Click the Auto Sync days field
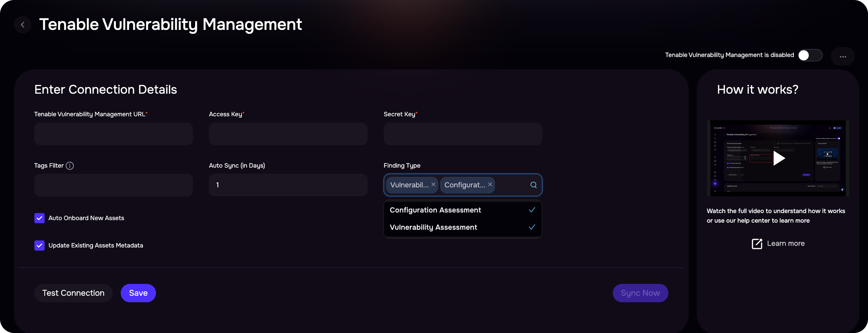This screenshot has height=333, width=868. click(x=288, y=185)
